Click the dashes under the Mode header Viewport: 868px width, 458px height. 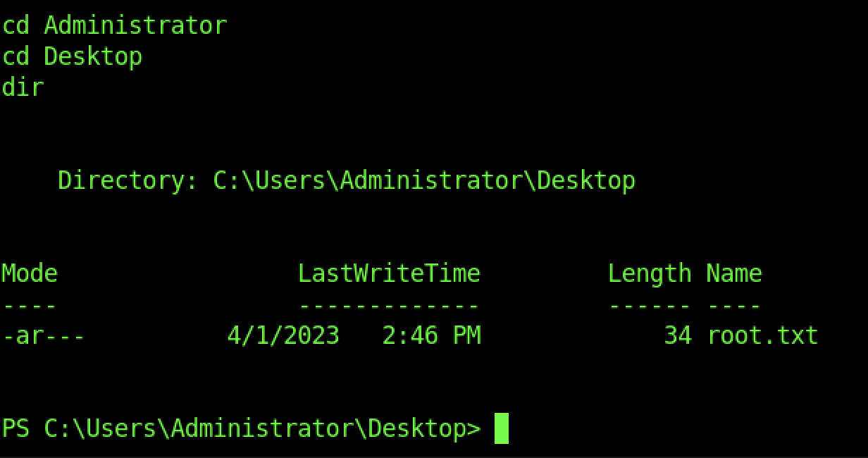point(30,306)
